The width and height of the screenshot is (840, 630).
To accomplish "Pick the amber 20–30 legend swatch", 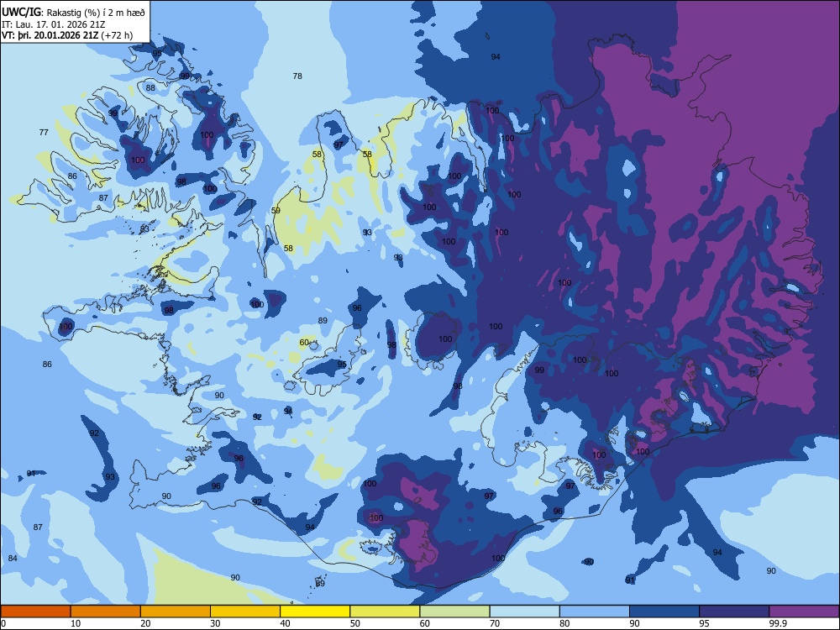I will 176,612.
